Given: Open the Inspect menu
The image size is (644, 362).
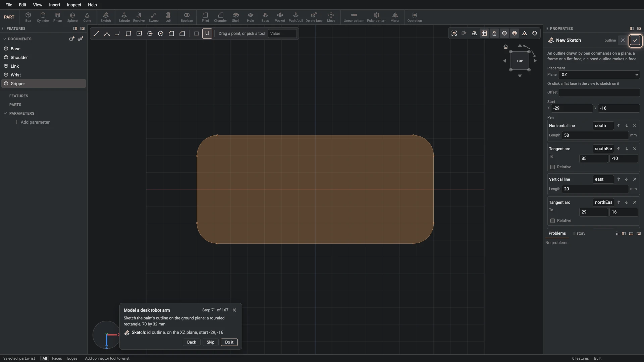Looking at the screenshot, I should pyautogui.click(x=74, y=5).
